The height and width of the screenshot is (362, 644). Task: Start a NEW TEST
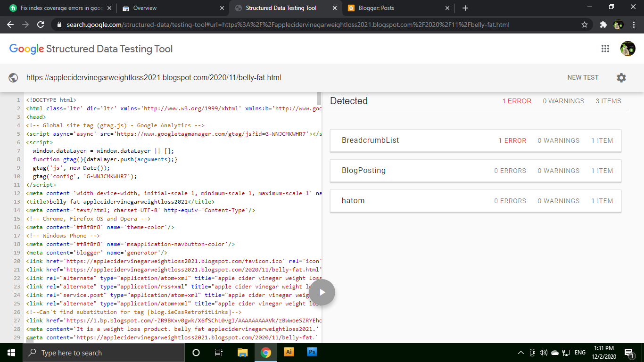583,77
